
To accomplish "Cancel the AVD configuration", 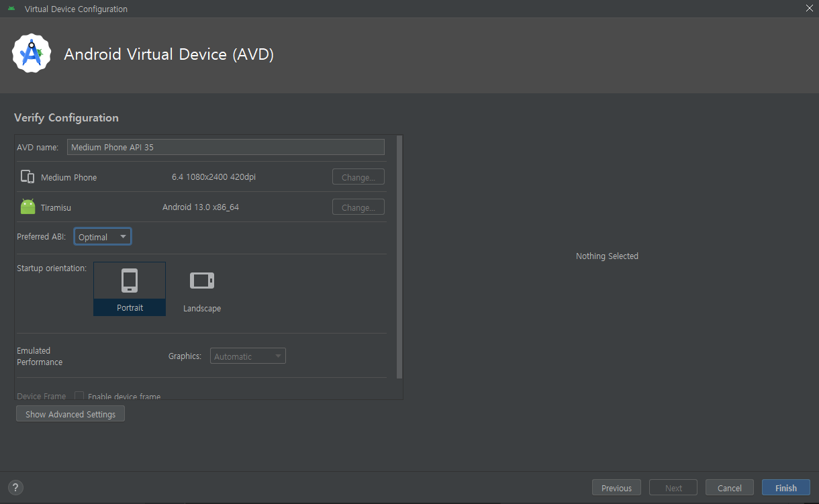I will pyautogui.click(x=730, y=488).
